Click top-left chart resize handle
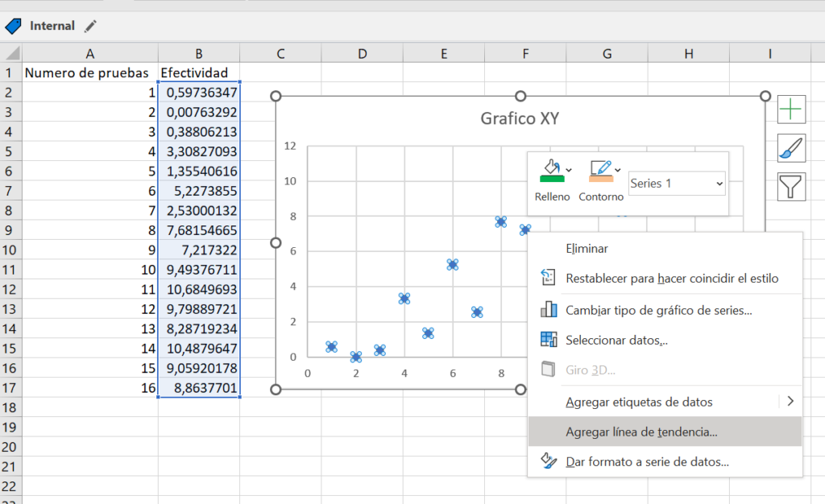This screenshot has height=504, width=825. [x=276, y=96]
